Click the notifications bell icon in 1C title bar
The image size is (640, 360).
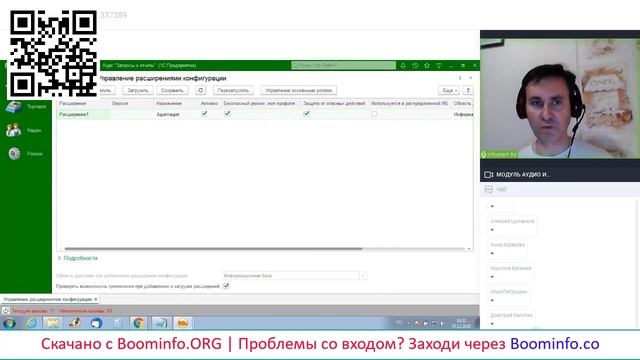403,65
